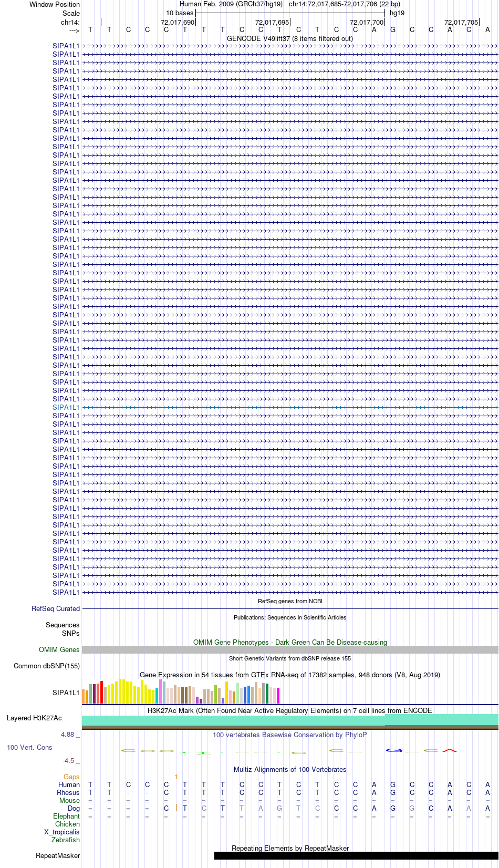Screen dimensions: 499x868
Task: Open the RepeatMasker track label
Action: click(58, 855)
